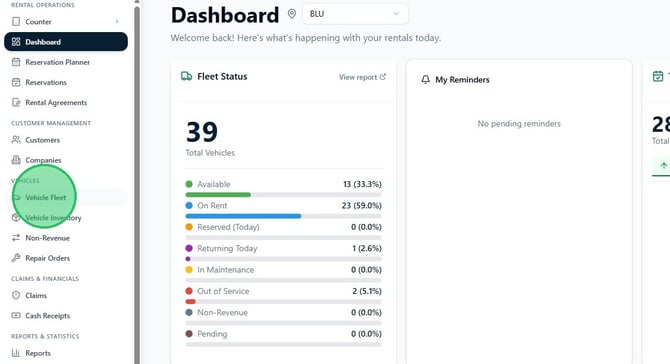This screenshot has width=670, height=364.
Task: Open Reservation Planner page
Action: coord(66,62)
